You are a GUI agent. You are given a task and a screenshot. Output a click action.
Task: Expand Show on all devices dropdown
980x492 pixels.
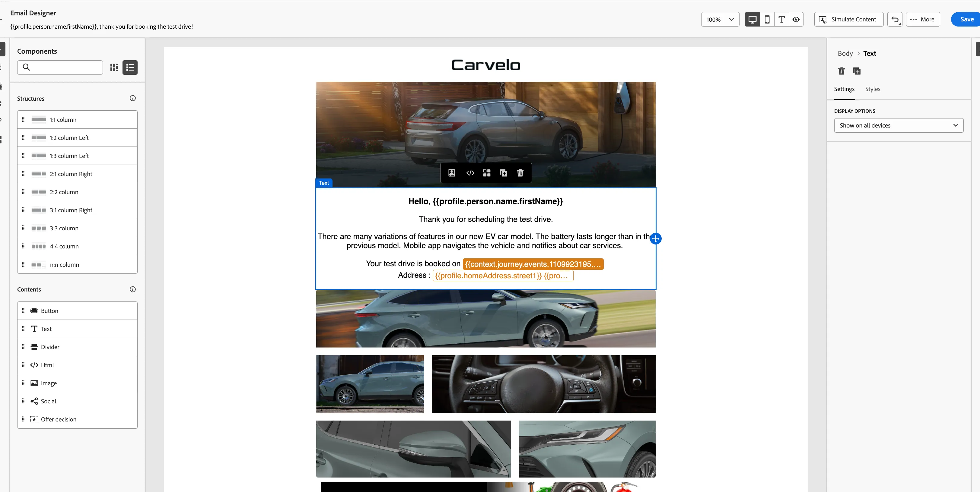(899, 125)
